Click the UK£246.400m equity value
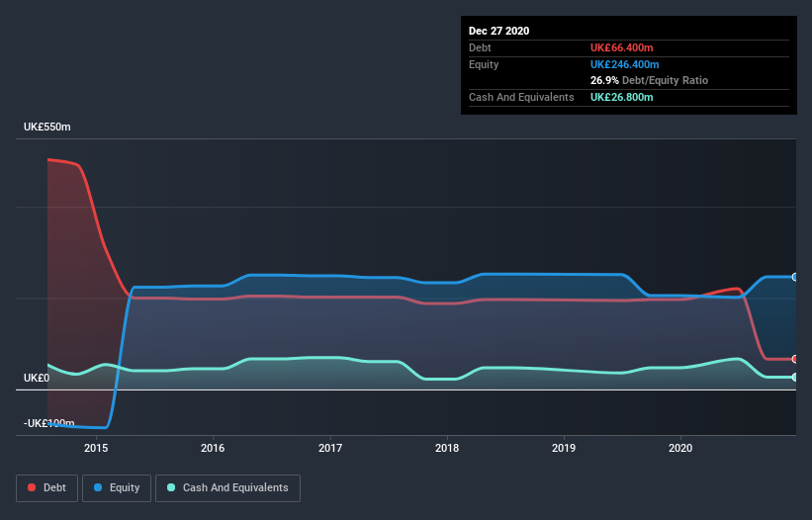 click(x=624, y=64)
